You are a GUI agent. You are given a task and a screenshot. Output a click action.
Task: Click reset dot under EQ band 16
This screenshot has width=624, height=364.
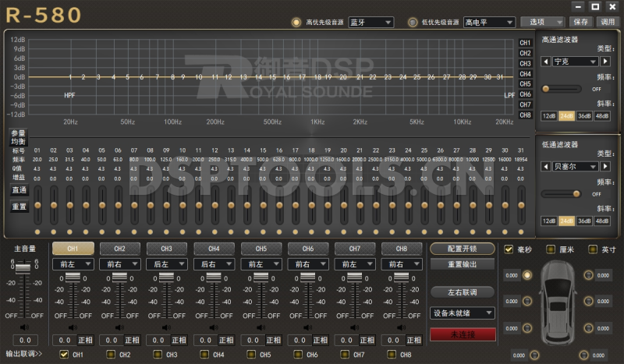[x=279, y=232]
